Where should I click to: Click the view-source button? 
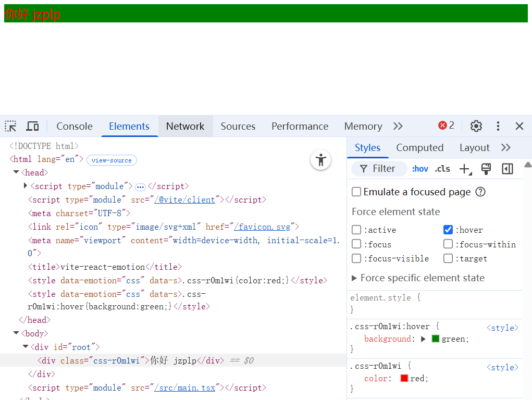click(112, 160)
